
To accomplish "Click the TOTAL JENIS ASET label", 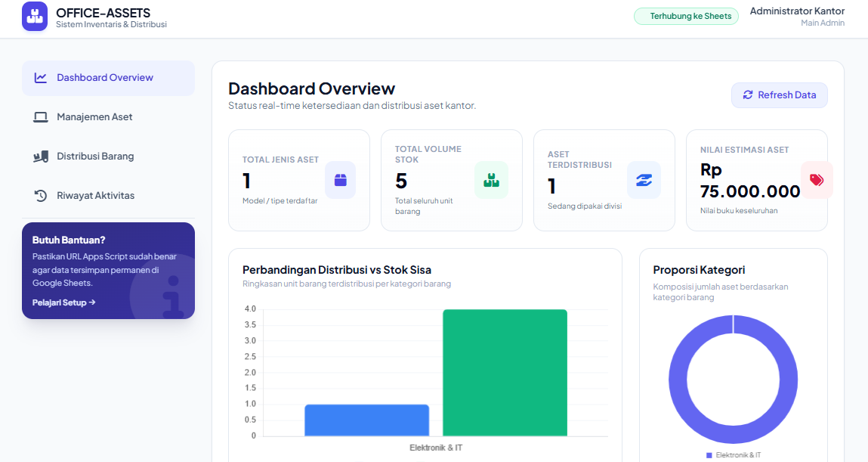I will (281, 160).
